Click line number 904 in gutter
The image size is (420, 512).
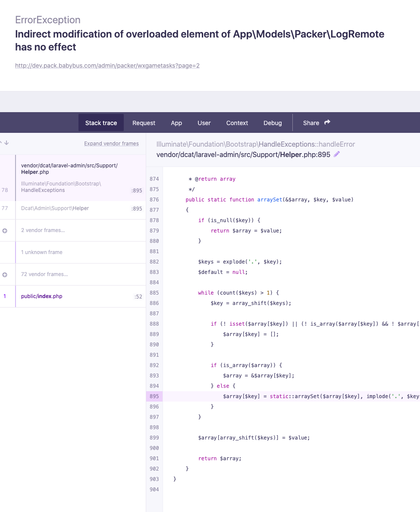(x=154, y=489)
